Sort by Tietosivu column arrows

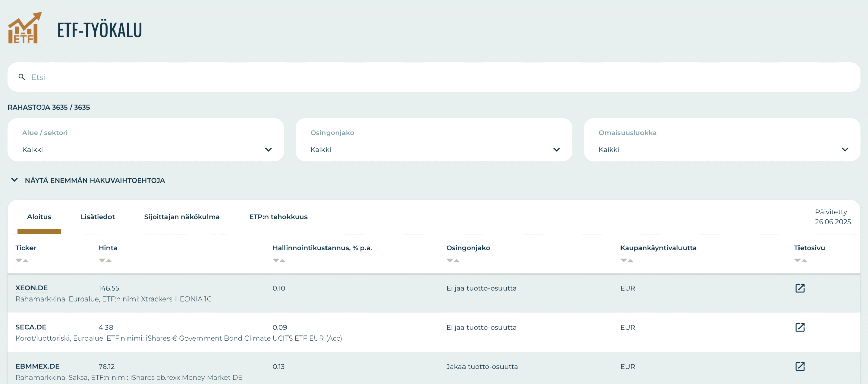[x=801, y=261]
